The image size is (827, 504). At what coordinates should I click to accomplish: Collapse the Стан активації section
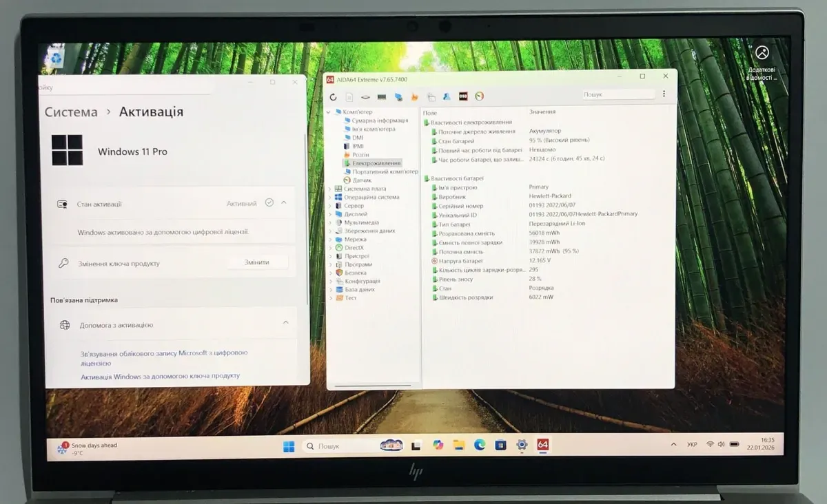[x=284, y=203]
